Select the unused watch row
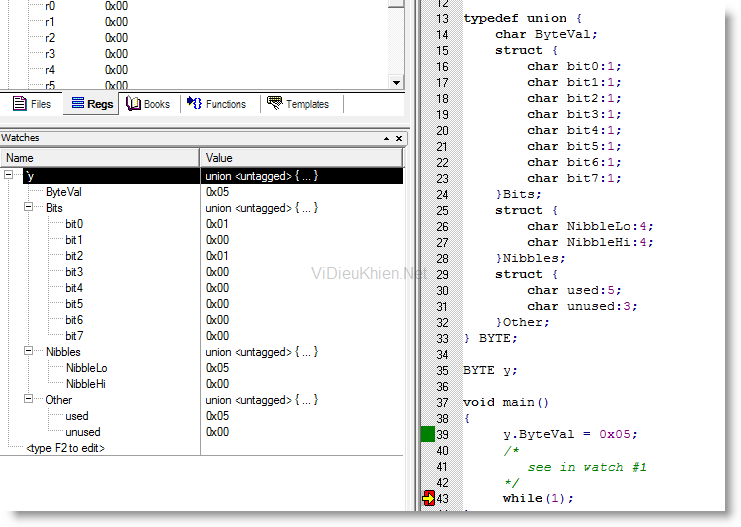Screen dimensions: 741x527 tap(83, 432)
